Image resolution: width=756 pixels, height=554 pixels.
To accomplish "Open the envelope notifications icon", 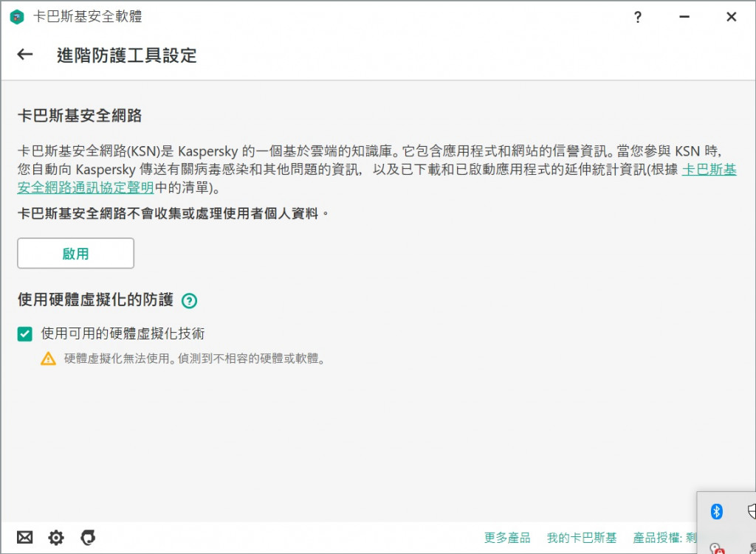I will pos(24,537).
